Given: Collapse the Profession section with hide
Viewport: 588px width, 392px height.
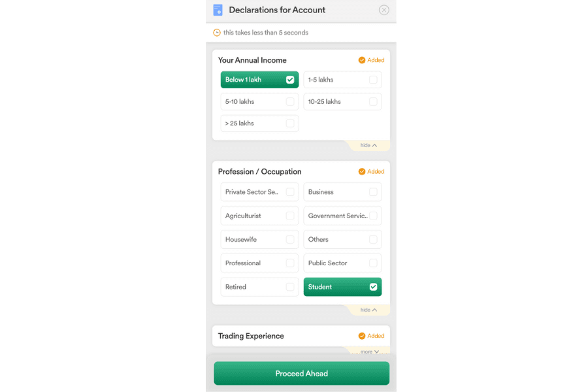Looking at the screenshot, I should coord(368,310).
